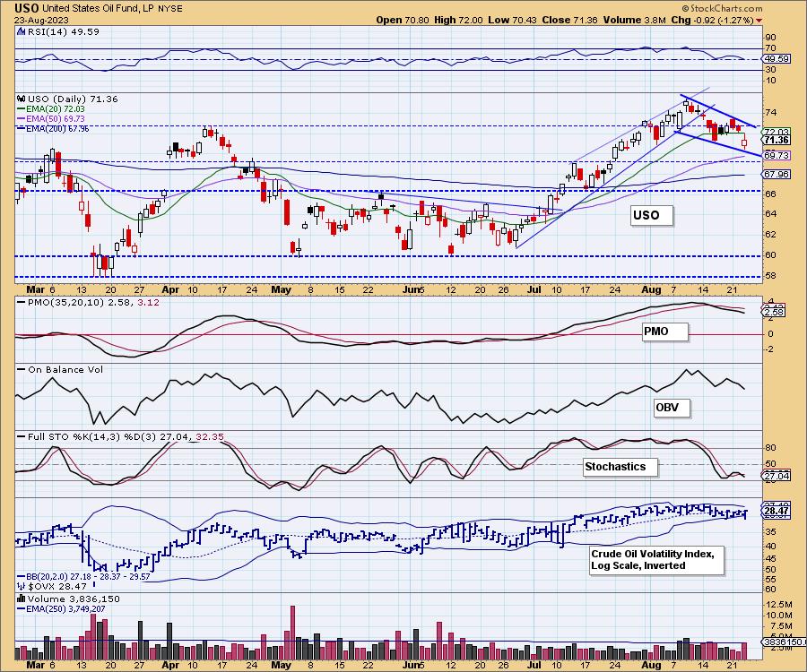This screenshot has width=807, height=672.
Task: Click 'May' on the price panel axis
Action: (281, 289)
